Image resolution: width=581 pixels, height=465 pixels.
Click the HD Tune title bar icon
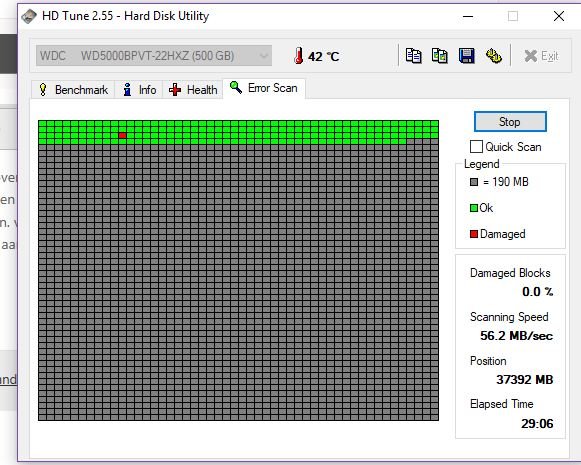(x=29, y=16)
